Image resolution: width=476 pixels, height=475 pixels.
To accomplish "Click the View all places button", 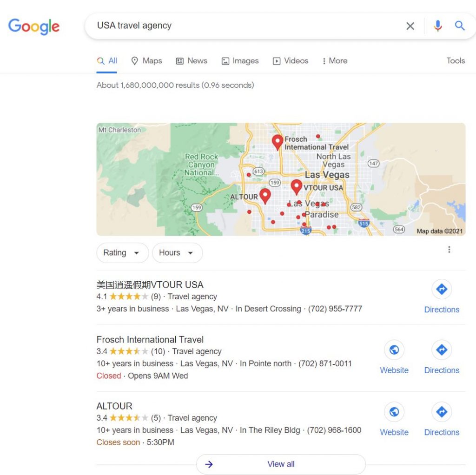I will (281, 464).
